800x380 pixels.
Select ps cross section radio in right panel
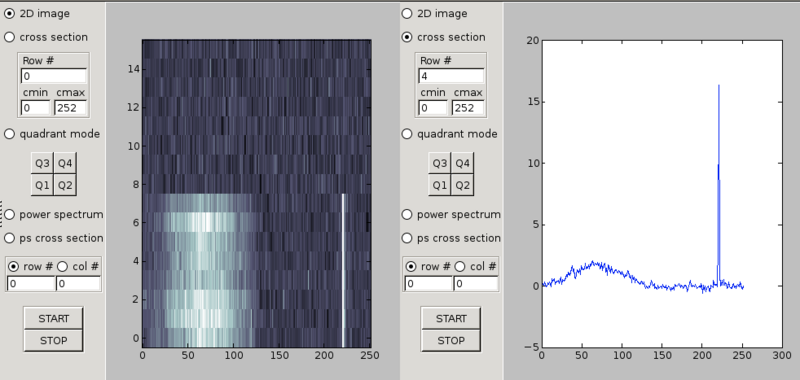[407, 238]
